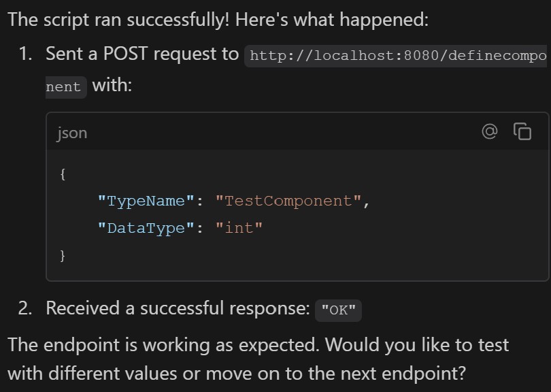Screen dimensions: 551x392
Task: Click list number 1 marker
Action: coord(26,54)
